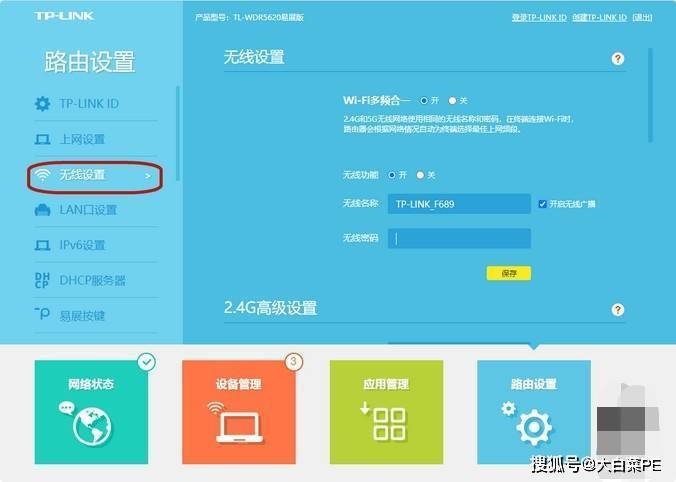Click the 路由设置 sidebar title
Screen dimensions: 676x482
[90, 61]
